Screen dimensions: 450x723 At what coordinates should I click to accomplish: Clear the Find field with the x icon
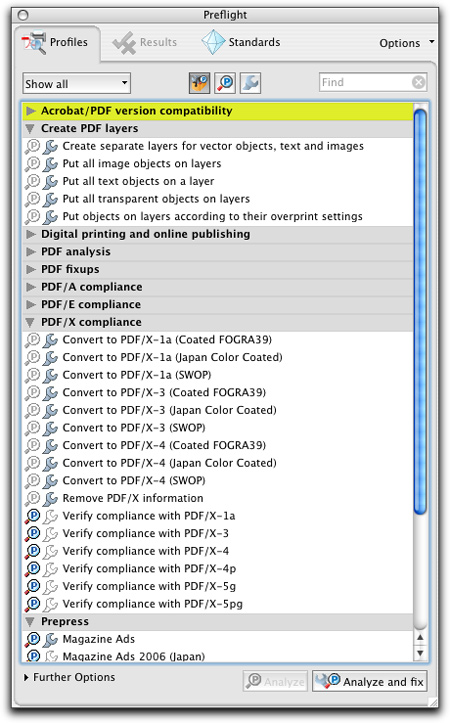pyautogui.click(x=418, y=83)
